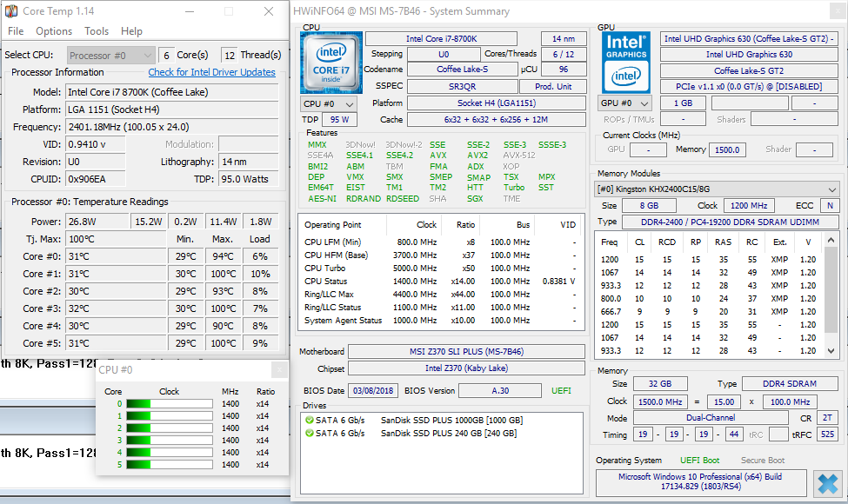
Task: Click the Core Temp app icon in title bar
Action: 11,10
